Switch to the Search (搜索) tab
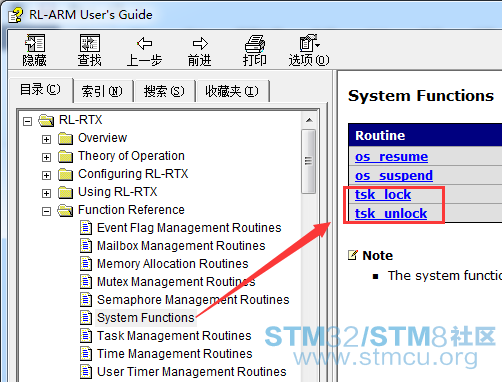The width and height of the screenshot is (502, 382). tap(164, 91)
